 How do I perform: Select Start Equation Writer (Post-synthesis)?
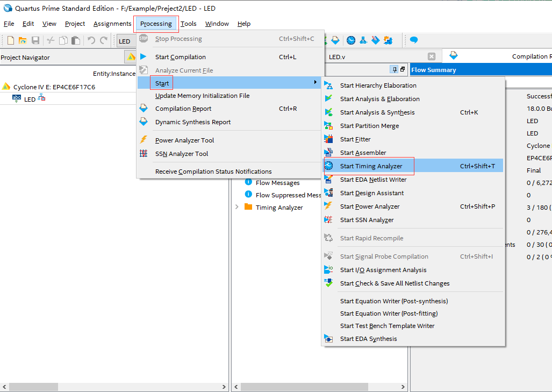[413, 301]
